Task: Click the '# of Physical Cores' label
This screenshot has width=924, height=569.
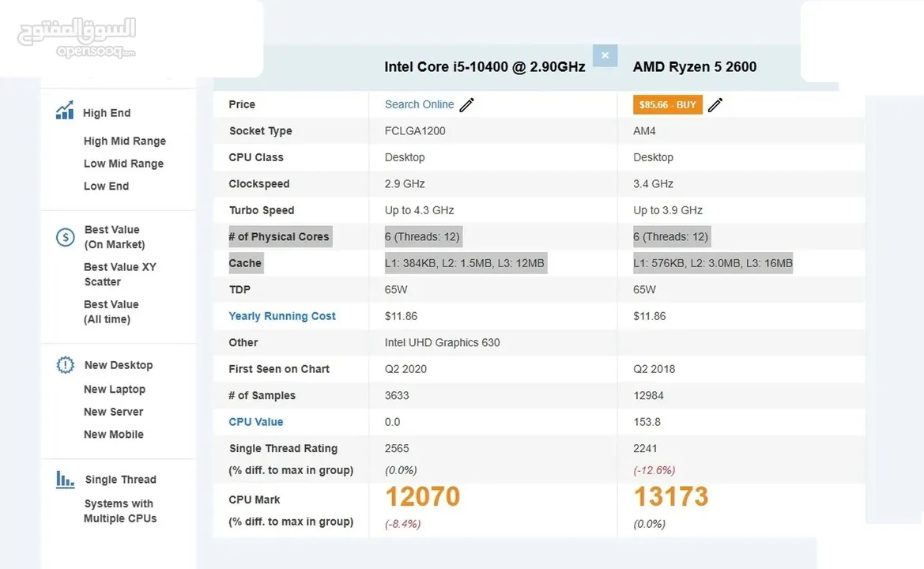Action: pos(279,237)
